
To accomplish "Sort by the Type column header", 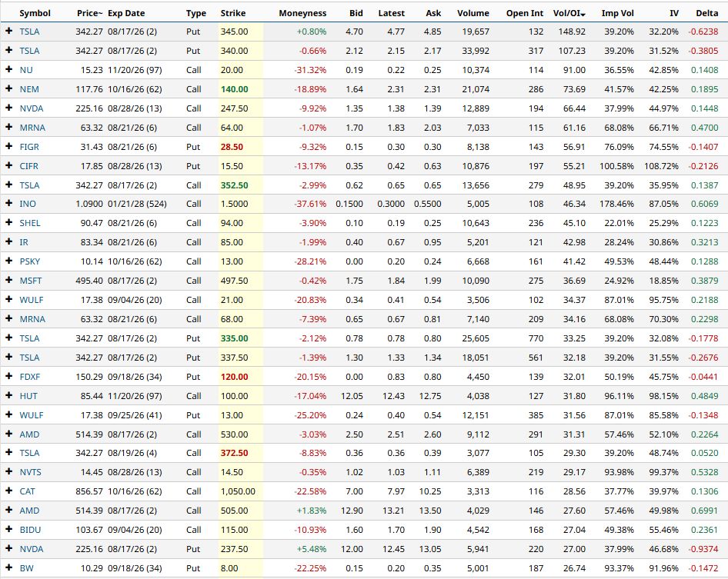I will coord(196,13).
